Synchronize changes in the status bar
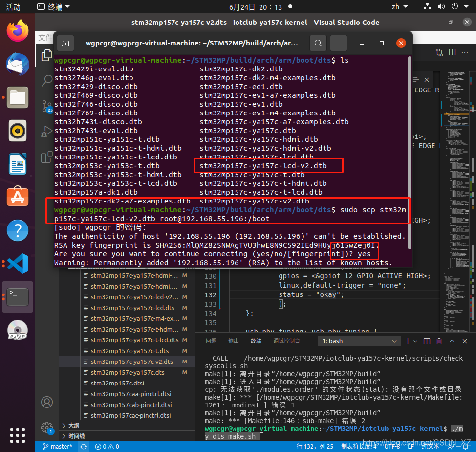 [84, 447]
